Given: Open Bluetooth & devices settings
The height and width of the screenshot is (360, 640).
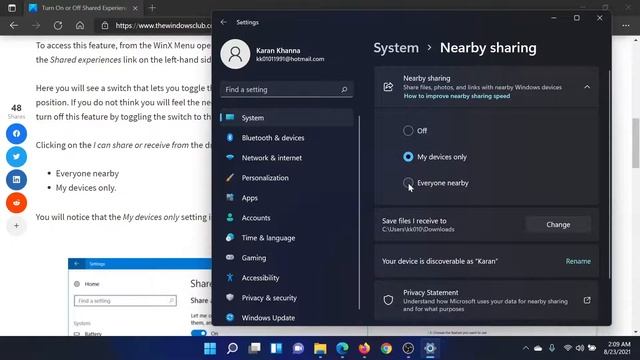Looking at the screenshot, I should tap(287, 138).
